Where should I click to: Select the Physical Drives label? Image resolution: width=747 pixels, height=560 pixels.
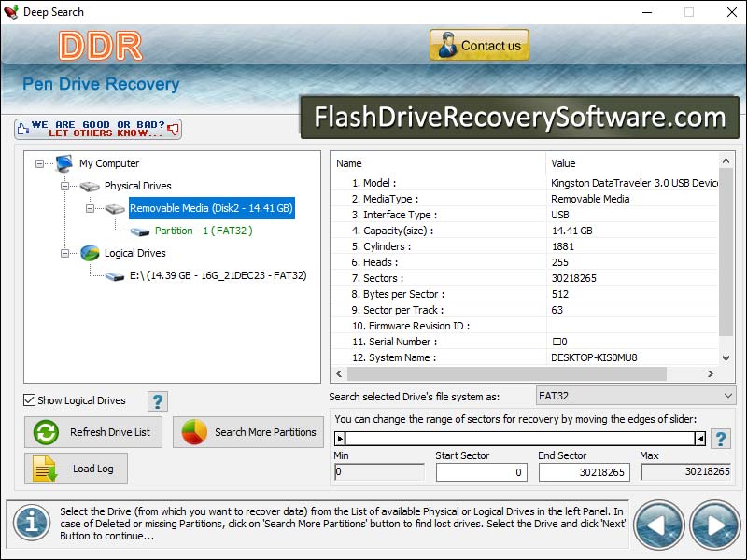coord(137,186)
